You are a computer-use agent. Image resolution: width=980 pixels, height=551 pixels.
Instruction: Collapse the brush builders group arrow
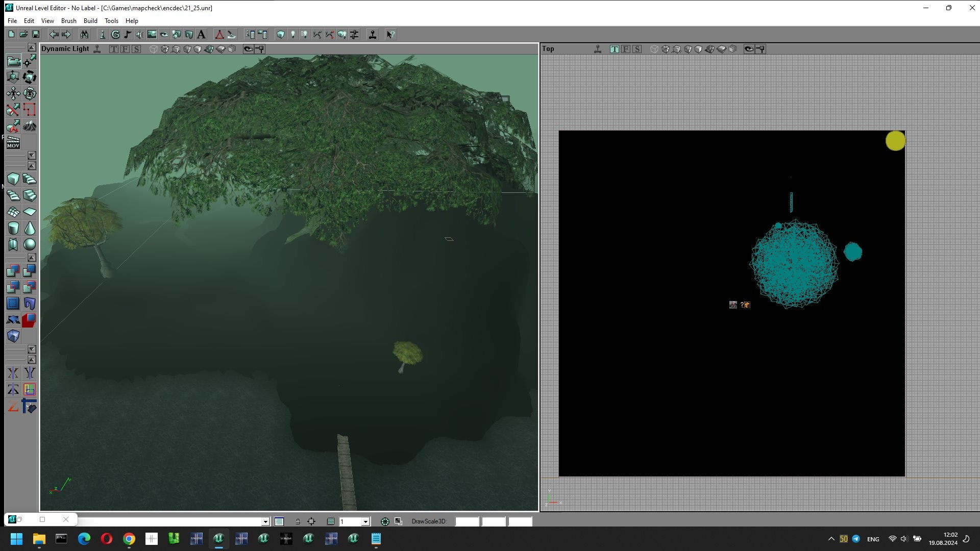pos(32,166)
